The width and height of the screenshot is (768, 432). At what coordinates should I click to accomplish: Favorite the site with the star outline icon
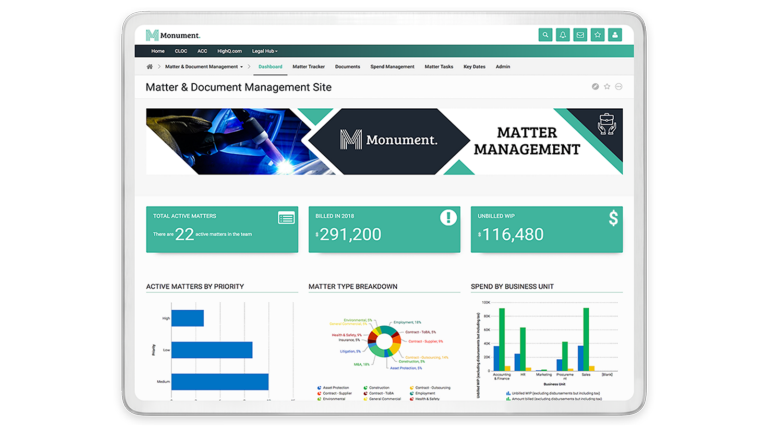tap(607, 87)
